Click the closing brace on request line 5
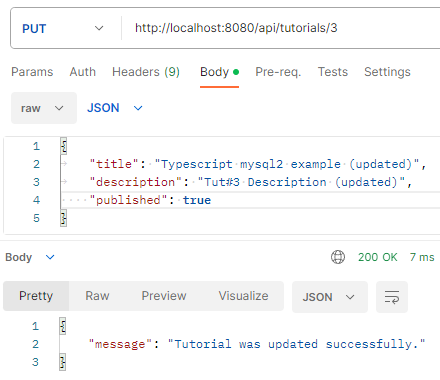 click(64, 218)
